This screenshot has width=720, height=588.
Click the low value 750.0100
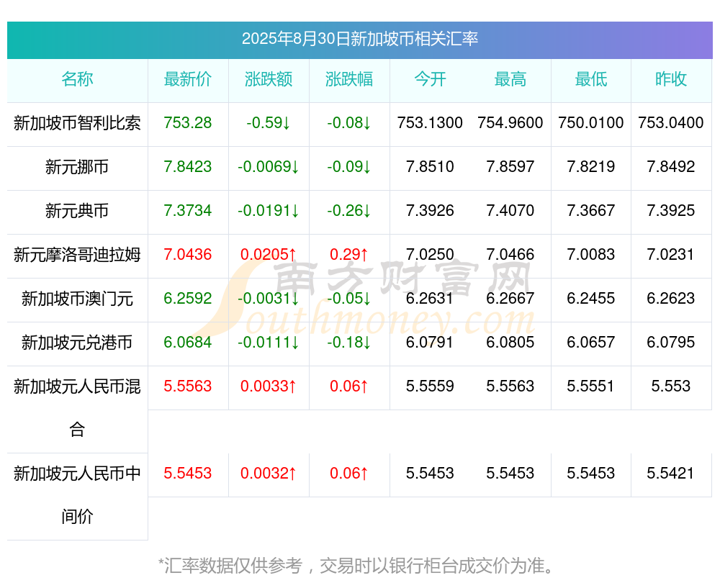[591, 122]
